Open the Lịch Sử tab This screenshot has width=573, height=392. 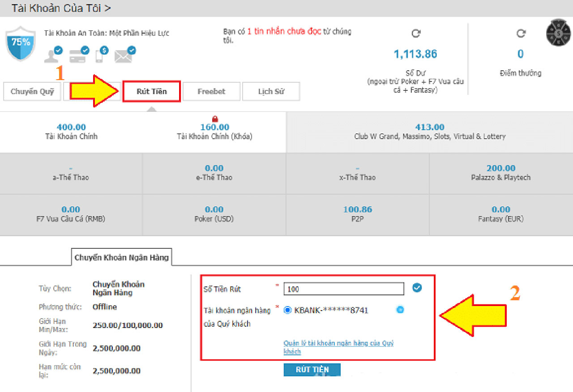(x=271, y=92)
